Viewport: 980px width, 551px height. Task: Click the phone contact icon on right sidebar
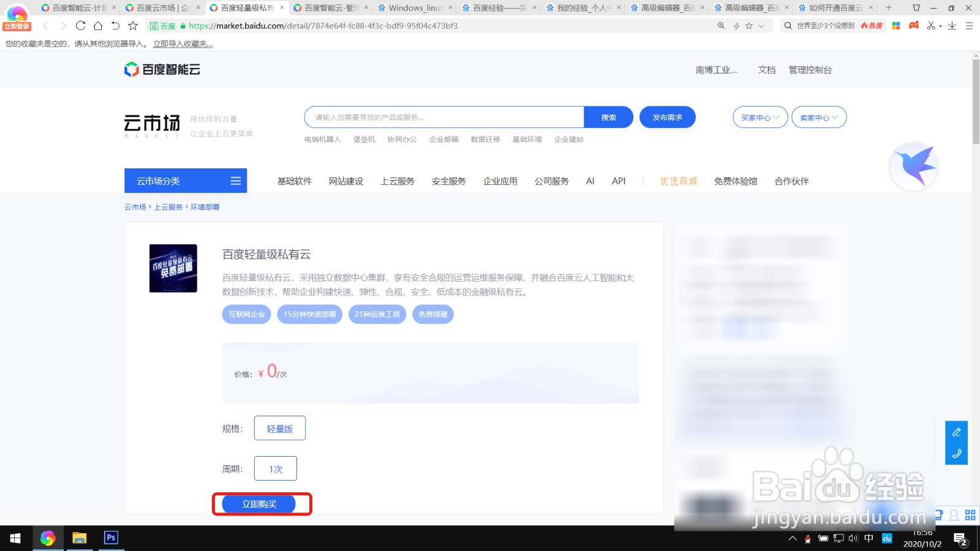click(956, 454)
